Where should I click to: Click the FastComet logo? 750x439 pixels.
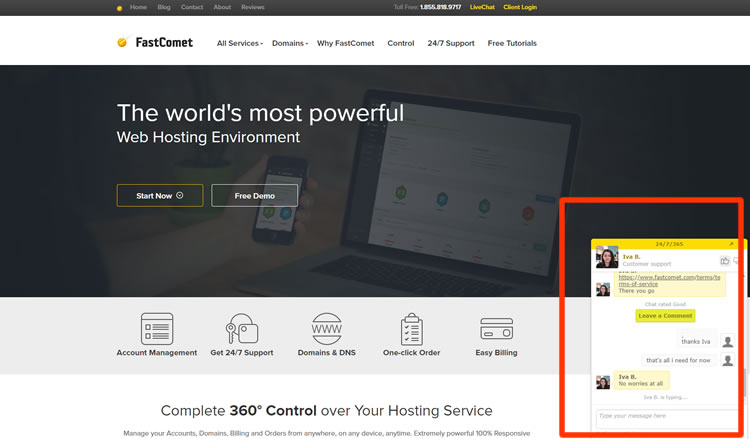point(155,43)
